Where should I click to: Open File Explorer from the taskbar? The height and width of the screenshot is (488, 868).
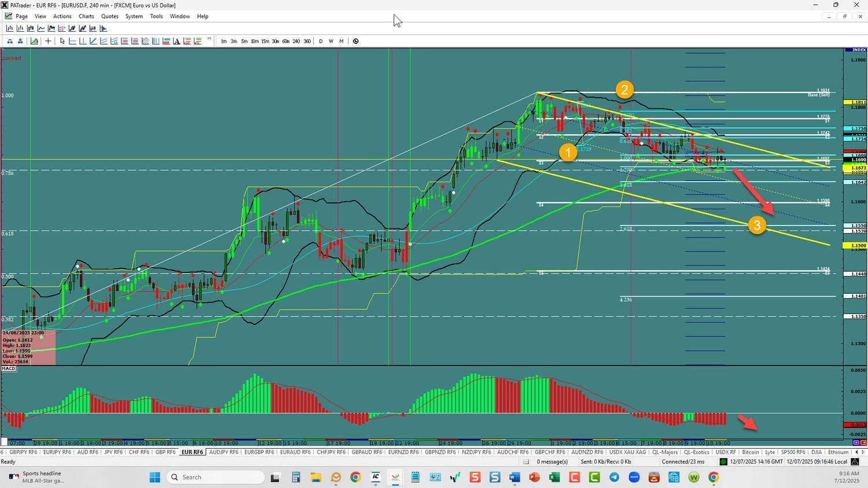click(315, 477)
